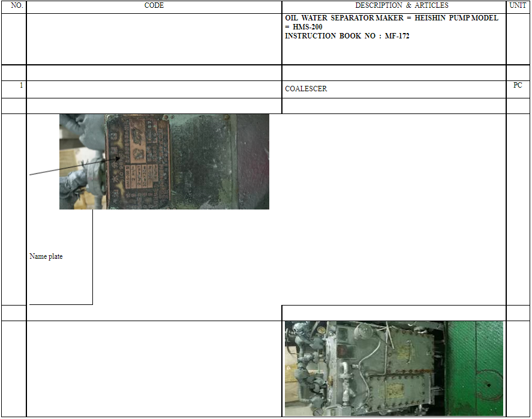Select the "PC" unit value
532x419 pixels.
click(518, 86)
